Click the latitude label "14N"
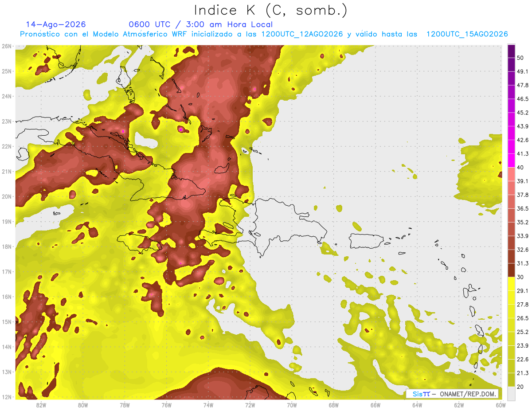The height and width of the screenshot is (411, 532). 7,347
